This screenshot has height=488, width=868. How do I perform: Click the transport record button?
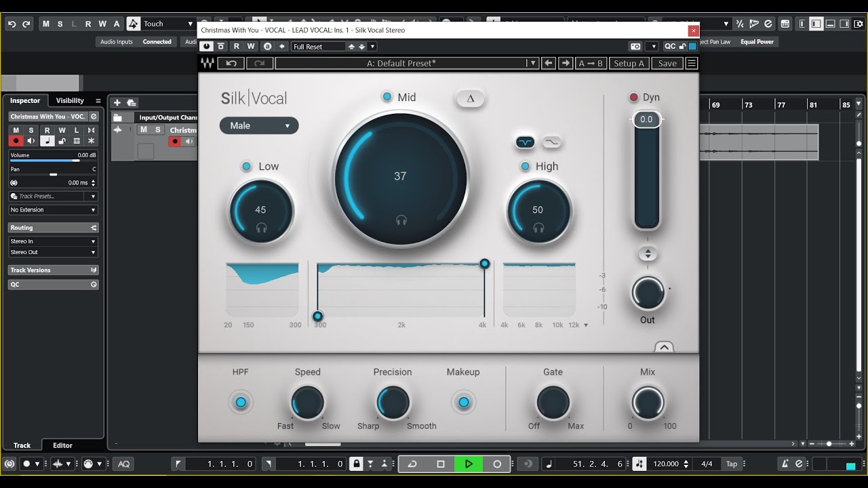(497, 464)
